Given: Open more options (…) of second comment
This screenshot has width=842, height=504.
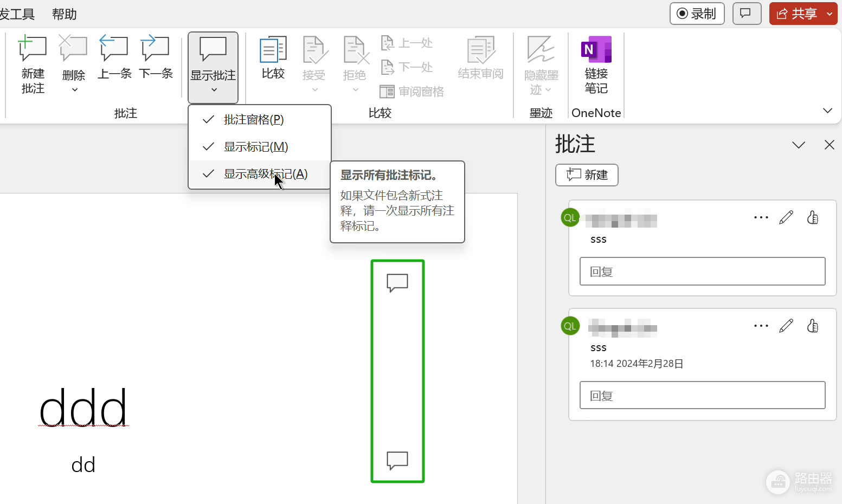Looking at the screenshot, I should (x=761, y=326).
